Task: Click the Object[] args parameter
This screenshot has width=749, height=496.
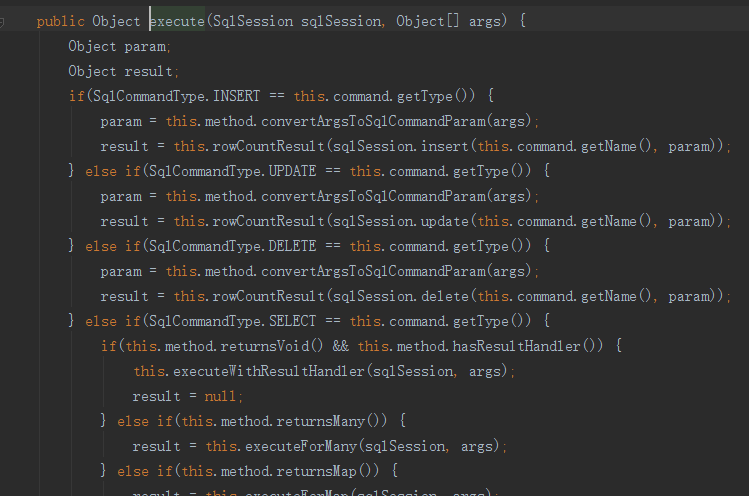Action: pos(448,21)
